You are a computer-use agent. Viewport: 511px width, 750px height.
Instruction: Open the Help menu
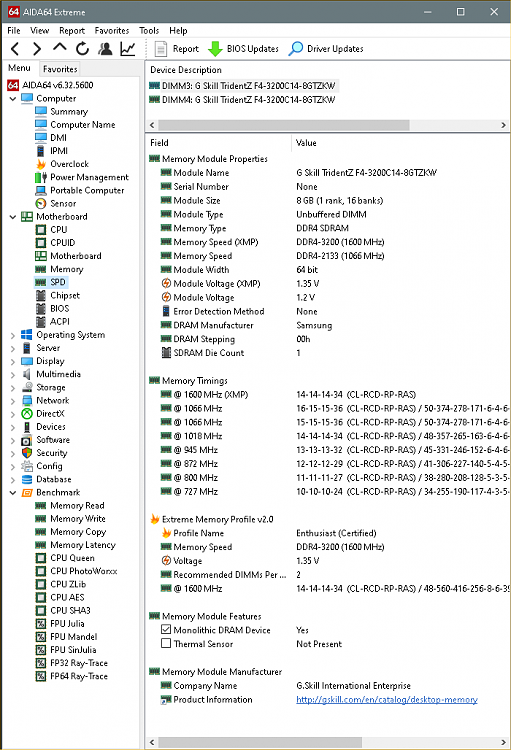coord(178,31)
